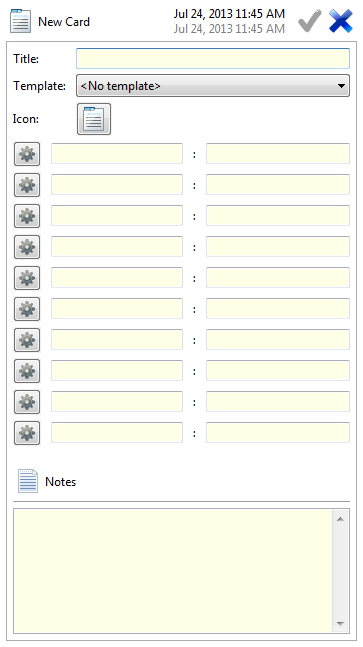
Task: Open the Template dropdown list
Action: pyautogui.click(x=213, y=85)
